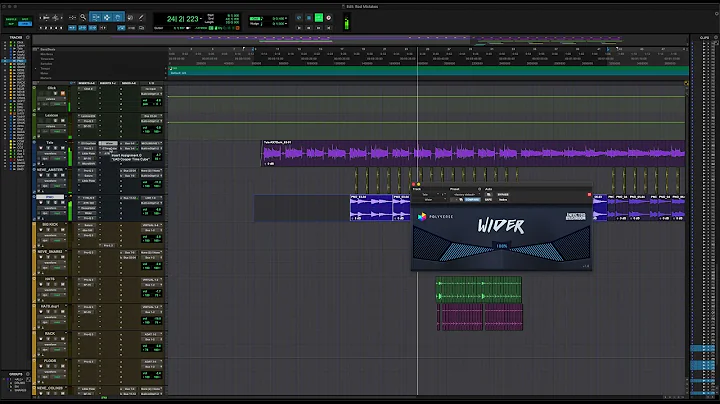Mute the Click track
The width and height of the screenshot is (720, 404).
tap(62, 93)
